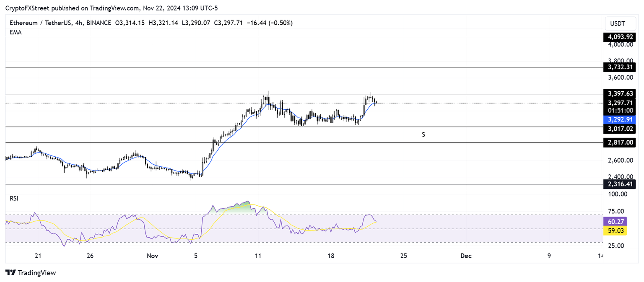Click the date axis label 21

click(x=38, y=256)
